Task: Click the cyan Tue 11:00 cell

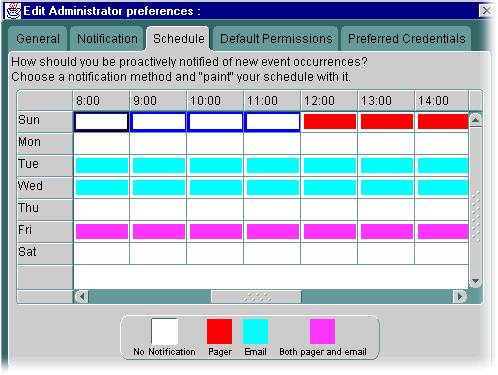Action: (273, 166)
